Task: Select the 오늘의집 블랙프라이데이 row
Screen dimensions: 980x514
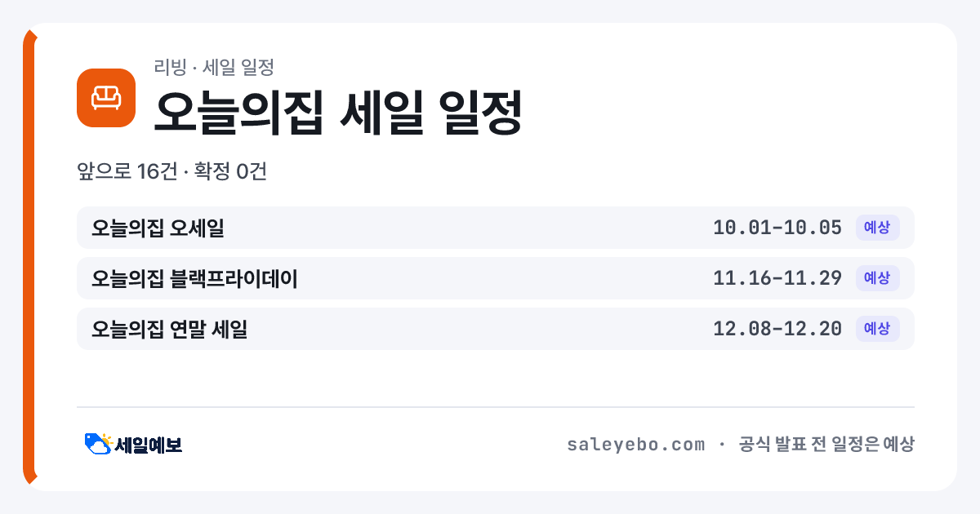Action: (496, 278)
